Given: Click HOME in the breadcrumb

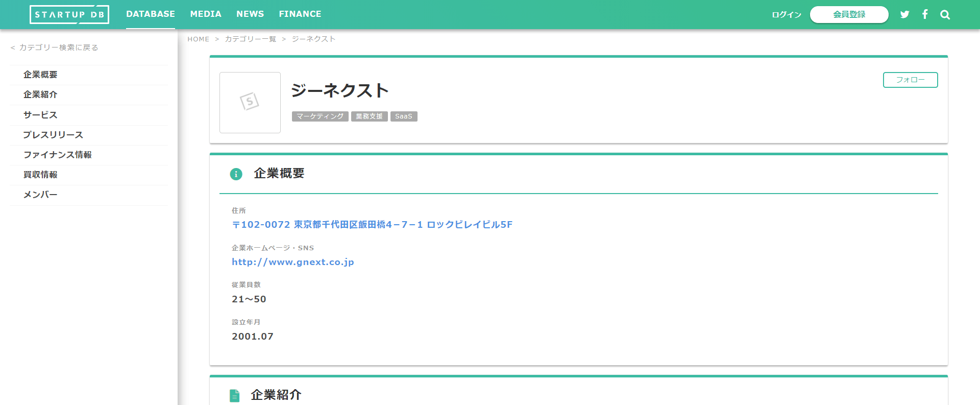Looking at the screenshot, I should pyautogui.click(x=199, y=39).
